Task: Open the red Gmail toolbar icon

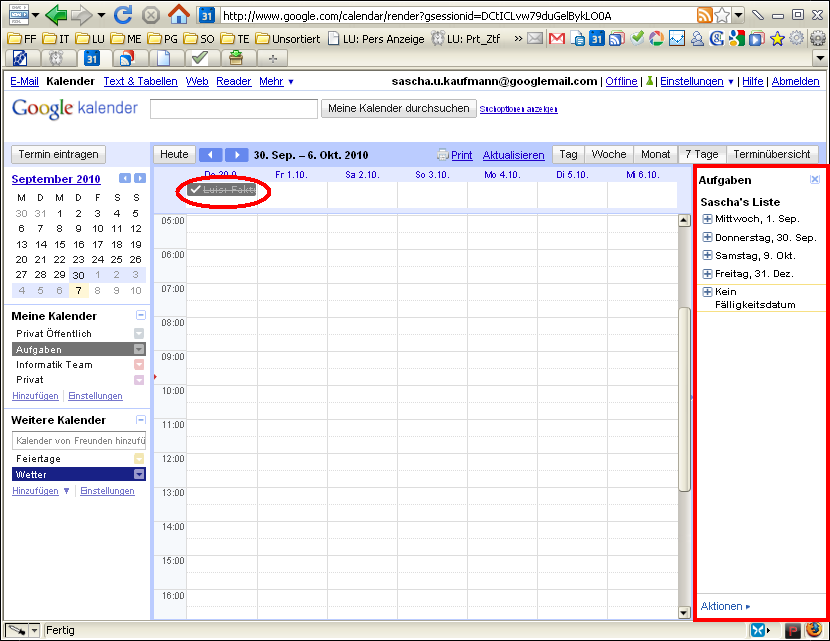Action: tap(557, 39)
